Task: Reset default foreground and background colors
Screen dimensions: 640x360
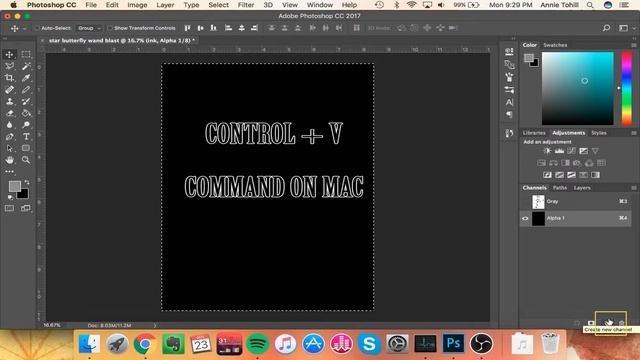Action: pos(11,198)
